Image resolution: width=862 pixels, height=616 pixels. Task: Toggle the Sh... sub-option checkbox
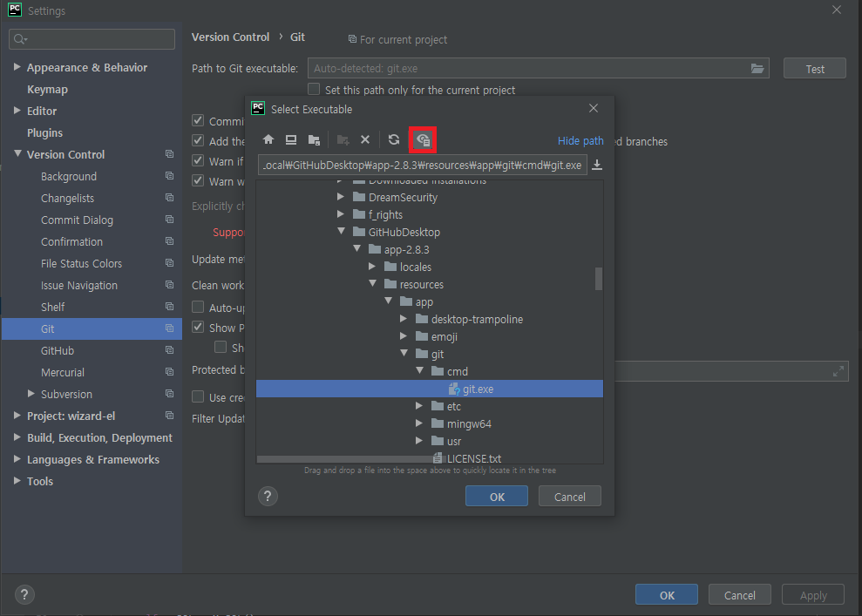[x=221, y=347]
